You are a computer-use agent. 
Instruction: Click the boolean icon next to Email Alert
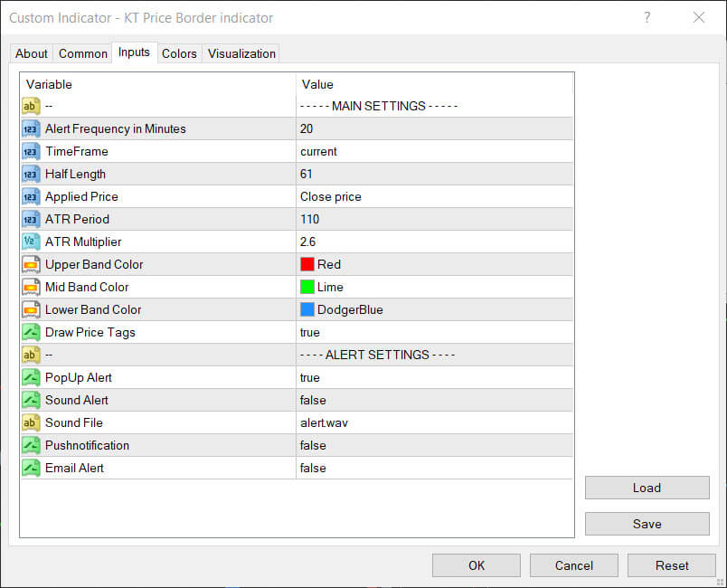(31, 468)
